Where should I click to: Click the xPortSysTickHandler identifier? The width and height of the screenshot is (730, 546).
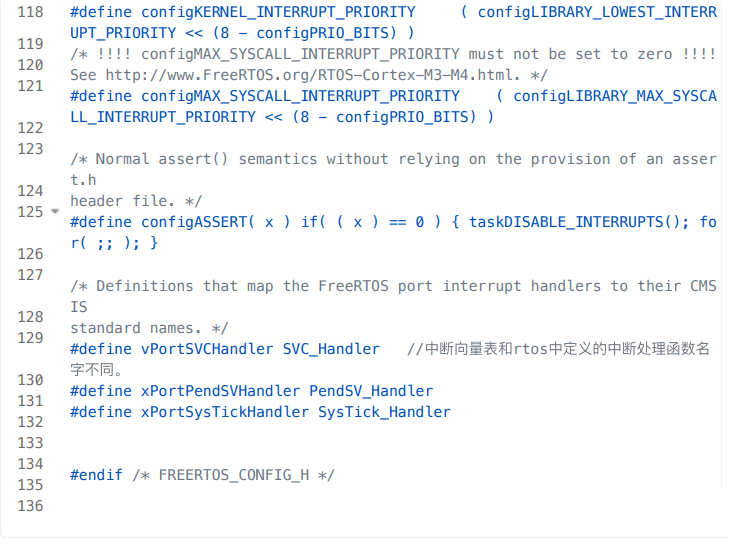click(x=225, y=412)
